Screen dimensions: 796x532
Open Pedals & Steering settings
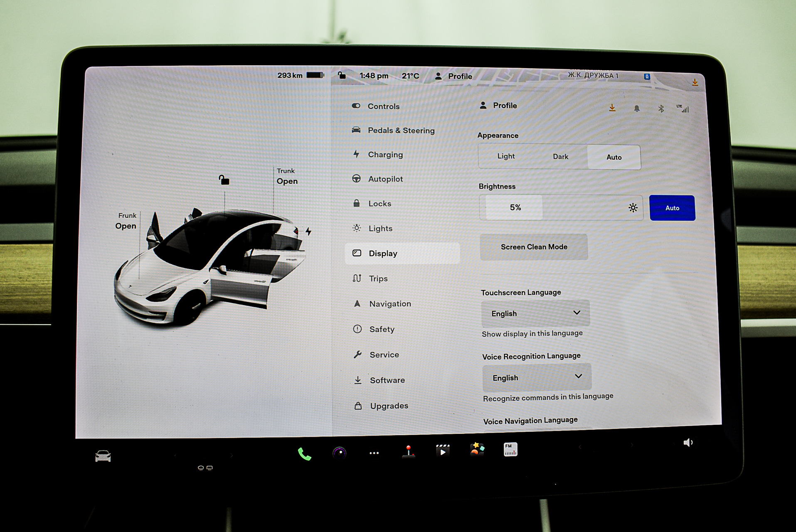point(393,131)
